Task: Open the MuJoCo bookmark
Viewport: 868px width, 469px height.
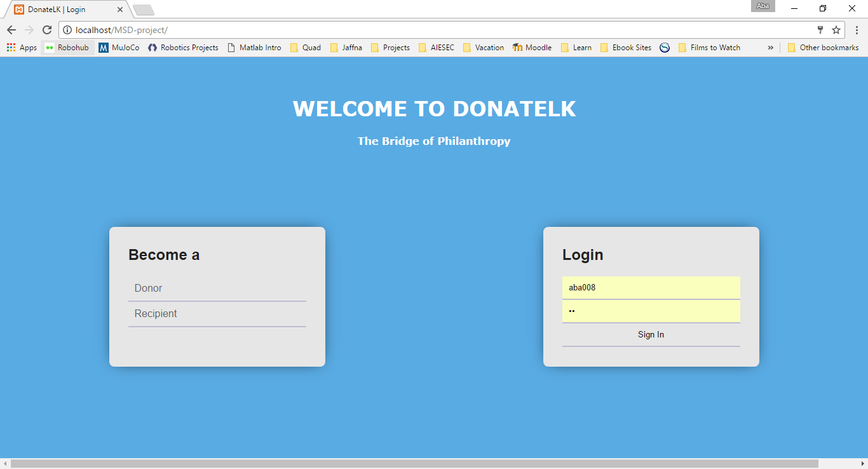Action: click(119, 47)
